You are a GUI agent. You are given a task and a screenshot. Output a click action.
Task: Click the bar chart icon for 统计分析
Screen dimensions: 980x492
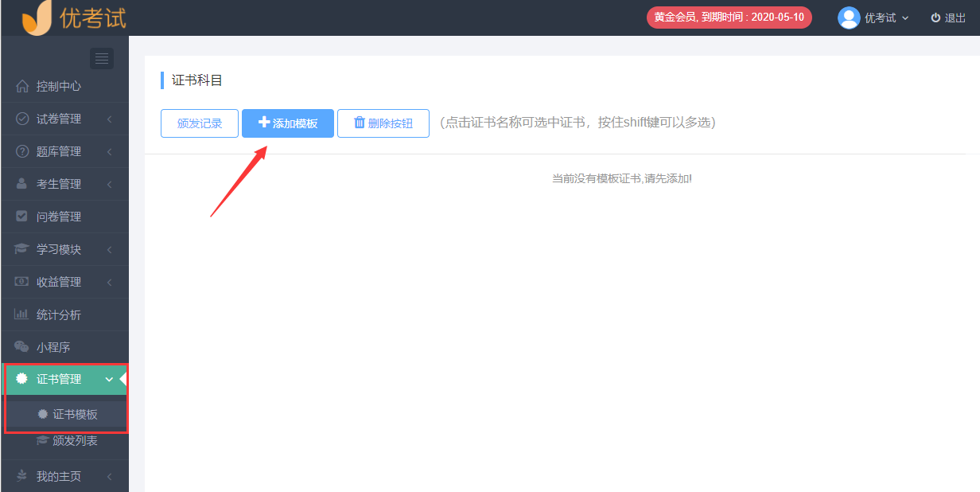(22, 314)
